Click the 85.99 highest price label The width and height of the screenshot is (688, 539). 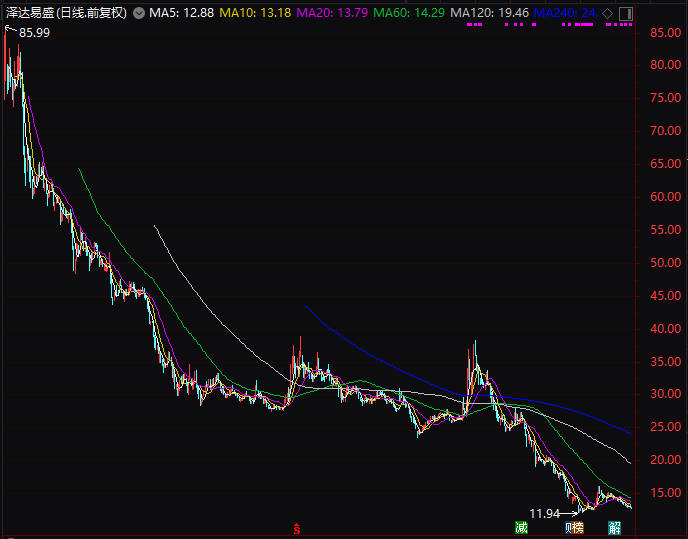point(34,33)
